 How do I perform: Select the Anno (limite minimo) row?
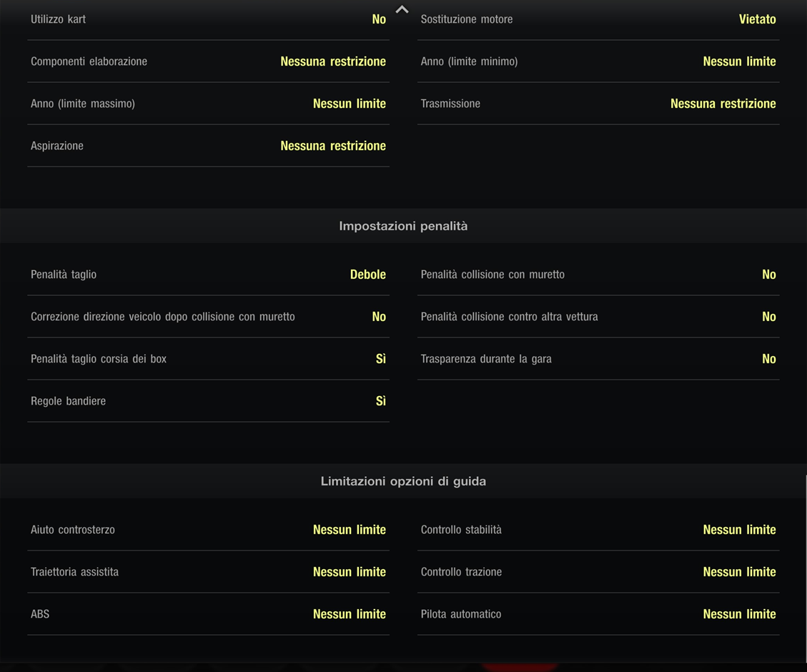[x=598, y=61]
